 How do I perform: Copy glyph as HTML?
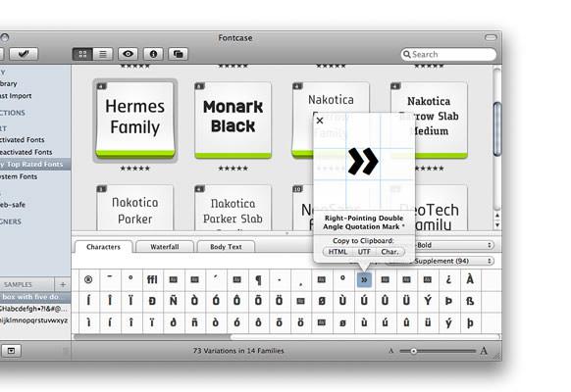click(337, 252)
